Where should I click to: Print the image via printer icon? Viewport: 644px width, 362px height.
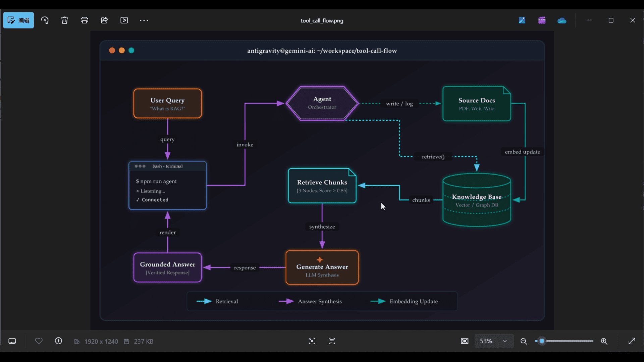tap(85, 20)
